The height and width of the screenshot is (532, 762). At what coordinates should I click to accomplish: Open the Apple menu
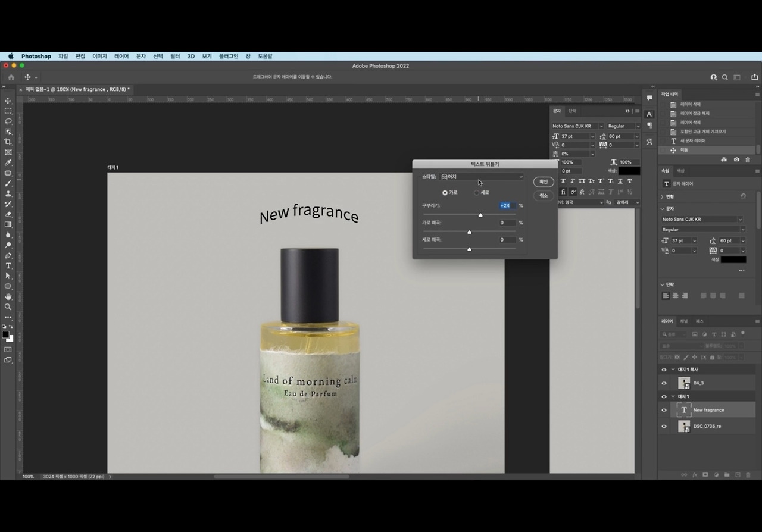coord(11,56)
